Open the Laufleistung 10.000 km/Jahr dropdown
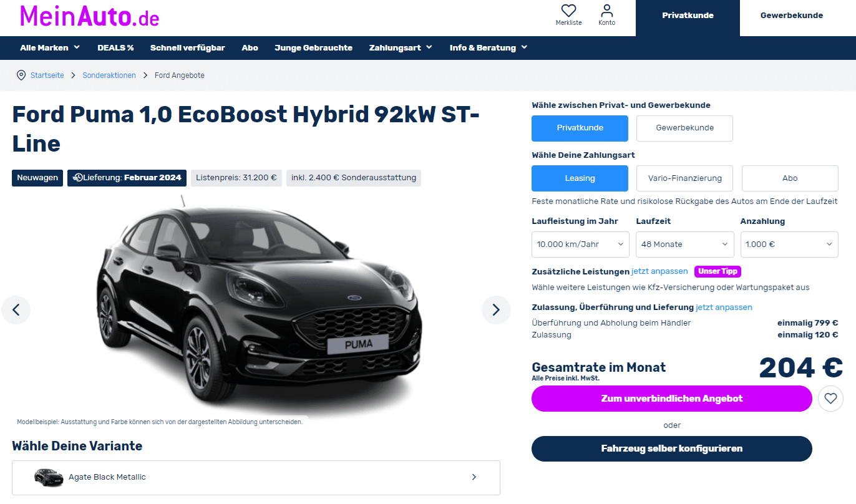Image resolution: width=856 pixels, height=504 pixels. (x=580, y=245)
